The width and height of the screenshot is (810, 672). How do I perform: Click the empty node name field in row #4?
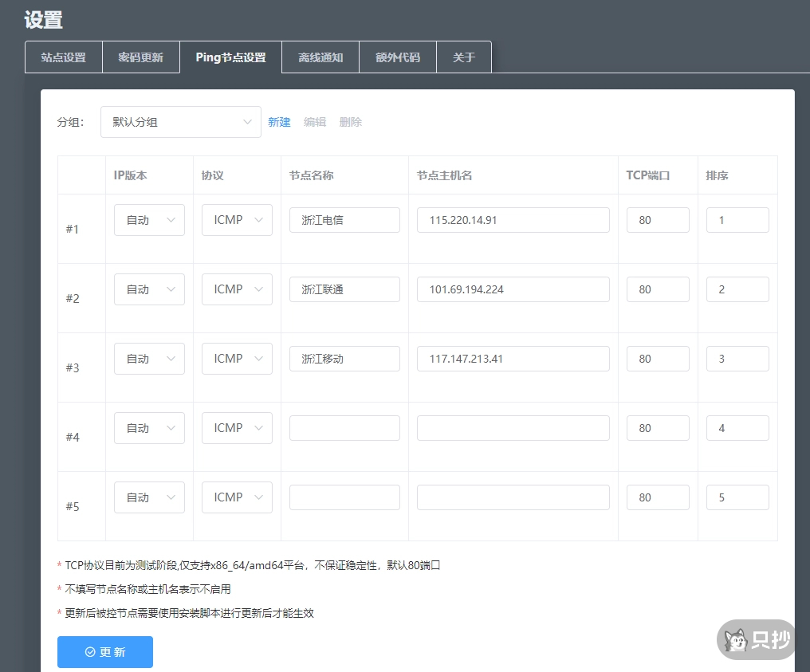click(344, 428)
